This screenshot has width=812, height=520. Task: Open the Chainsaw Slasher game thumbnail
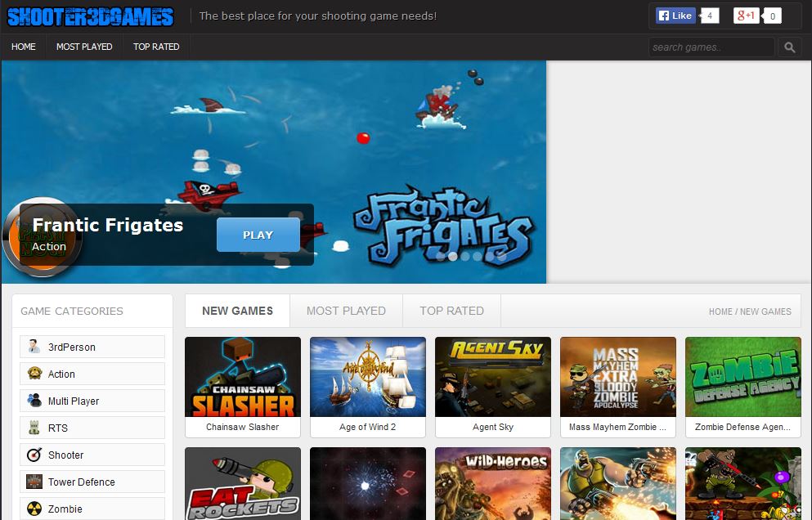pyautogui.click(x=243, y=377)
